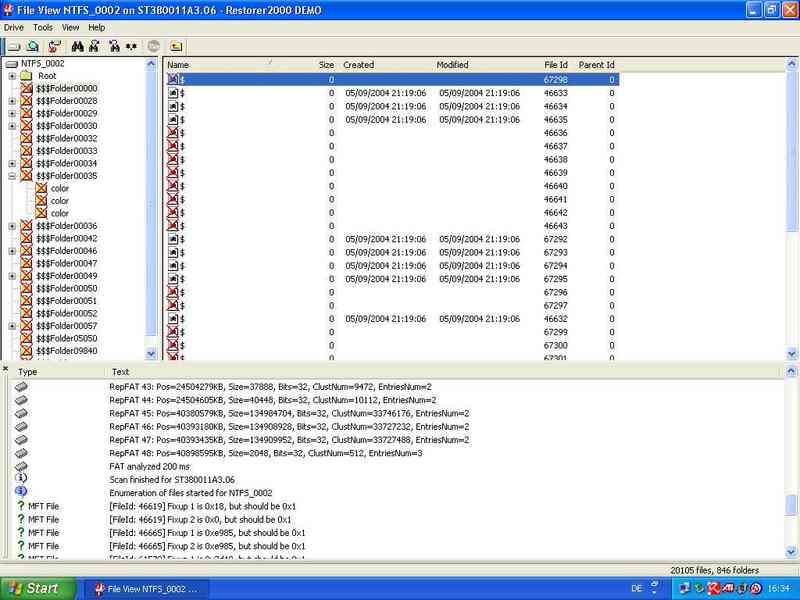Click the find next binoculars icon
The height and width of the screenshot is (600, 800).
tap(94, 46)
